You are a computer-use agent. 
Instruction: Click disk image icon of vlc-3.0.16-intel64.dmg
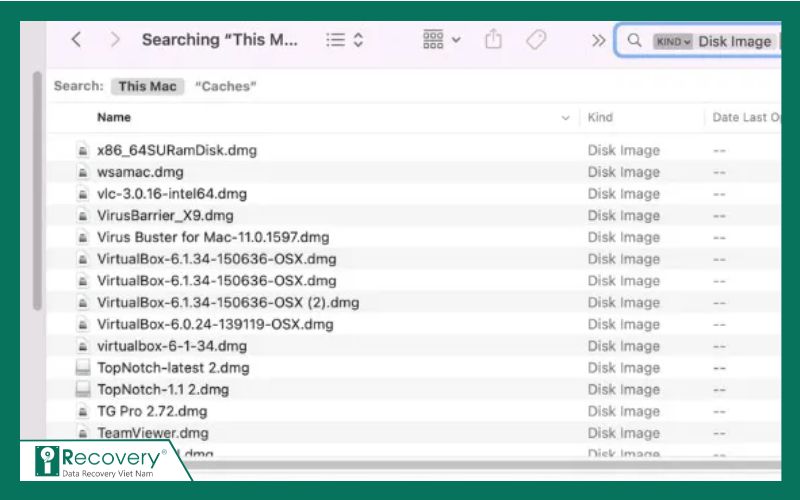pyautogui.click(x=83, y=194)
